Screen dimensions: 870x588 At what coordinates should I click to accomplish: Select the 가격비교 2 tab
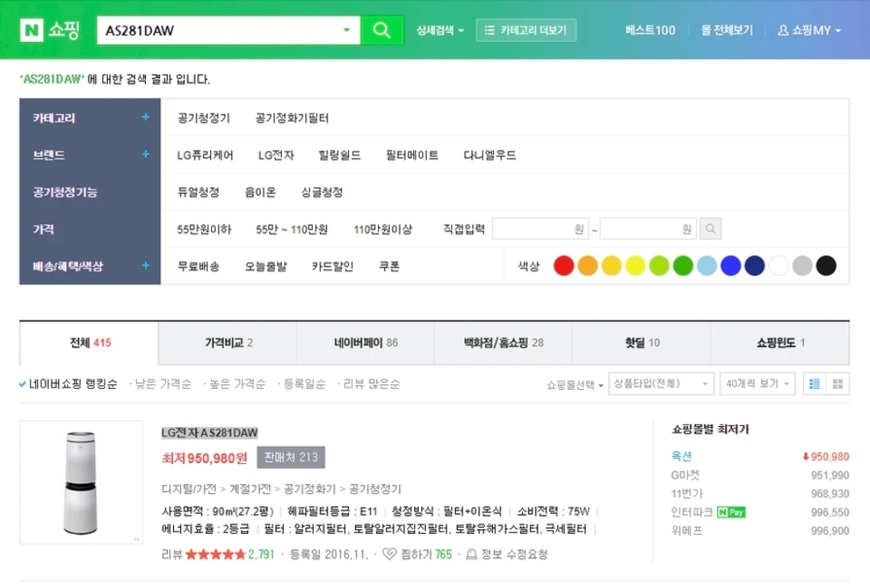227,343
